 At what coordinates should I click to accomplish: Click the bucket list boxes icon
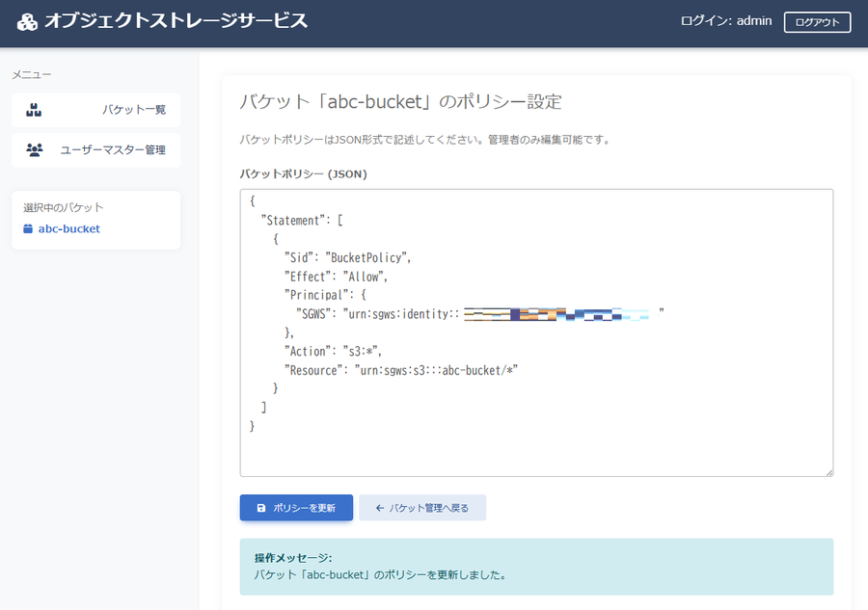[34, 110]
